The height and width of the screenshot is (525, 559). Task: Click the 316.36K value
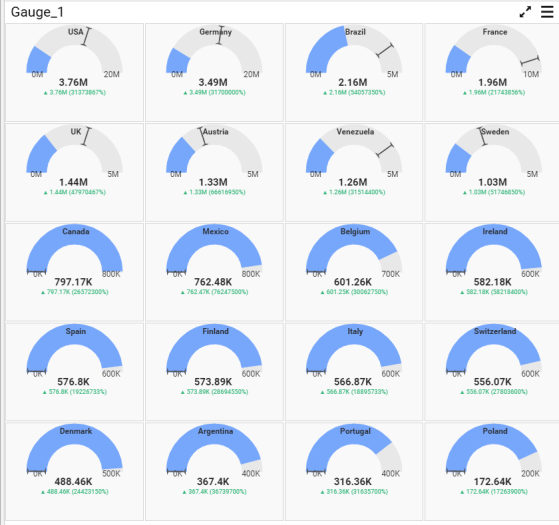353,482
